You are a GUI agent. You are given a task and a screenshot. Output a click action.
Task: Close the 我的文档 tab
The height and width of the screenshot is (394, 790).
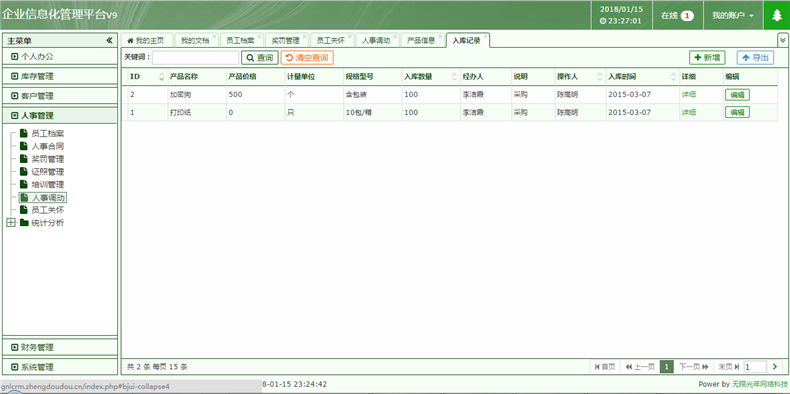coord(214,36)
